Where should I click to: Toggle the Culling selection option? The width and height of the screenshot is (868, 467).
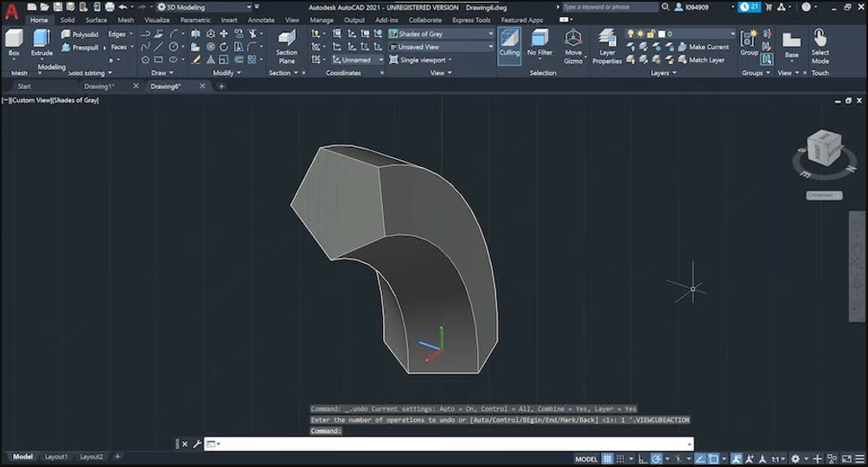coord(509,43)
